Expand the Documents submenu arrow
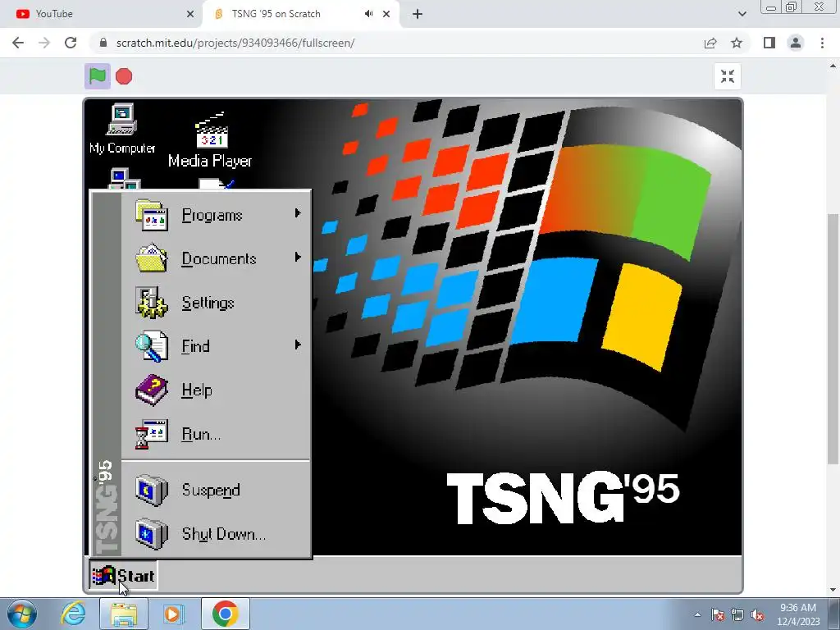 298,257
